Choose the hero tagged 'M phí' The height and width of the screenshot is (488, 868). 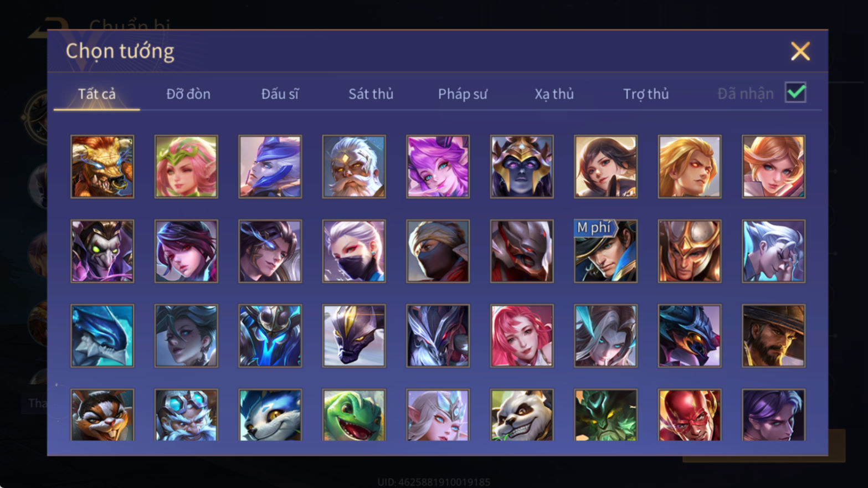point(605,251)
